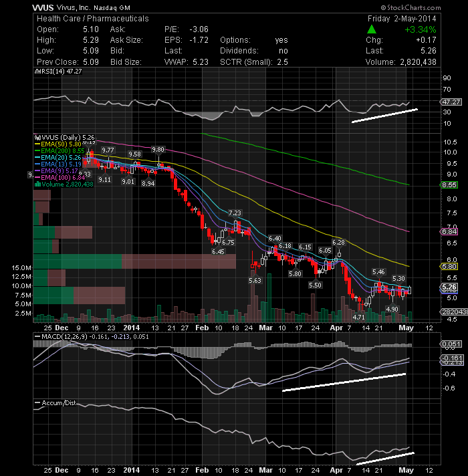The height and width of the screenshot is (476, 468).
Task: Click the 6.45 low price annotation
Action: click(x=218, y=251)
